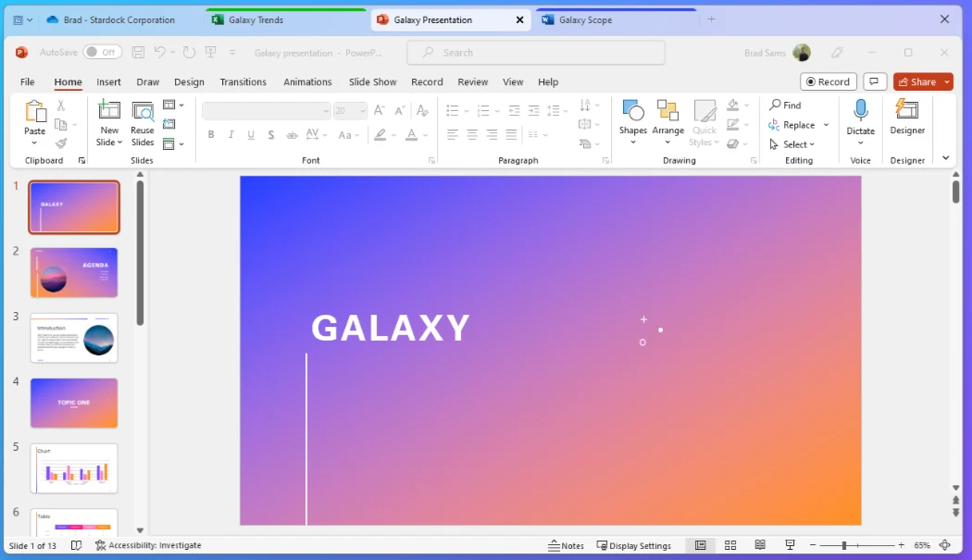This screenshot has height=560, width=972.
Task: Click the Share button
Action: (917, 81)
